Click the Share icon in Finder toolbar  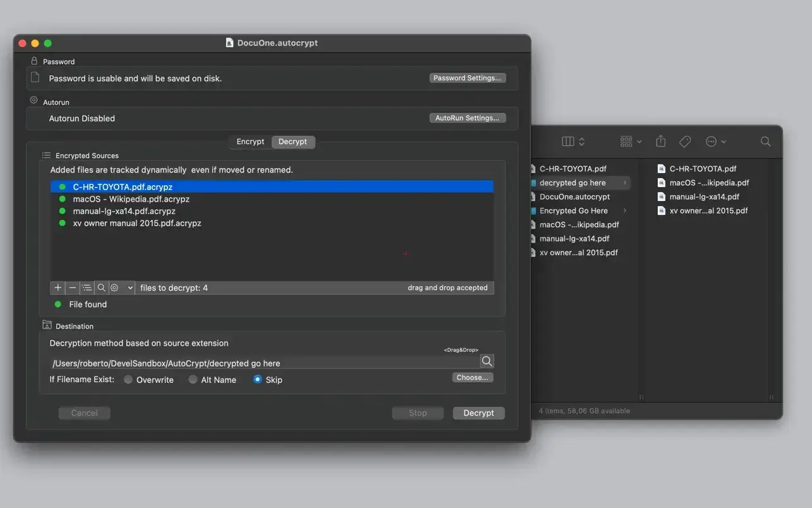click(660, 142)
